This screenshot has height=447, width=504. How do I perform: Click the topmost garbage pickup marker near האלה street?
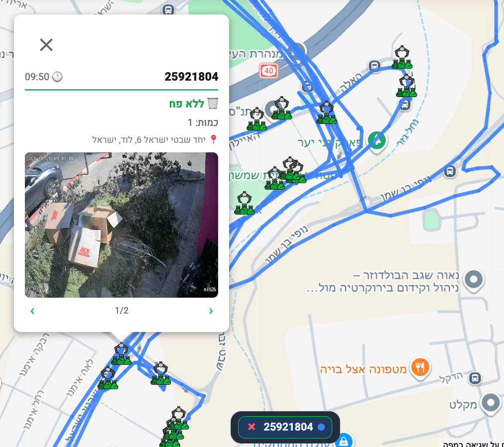click(x=402, y=58)
